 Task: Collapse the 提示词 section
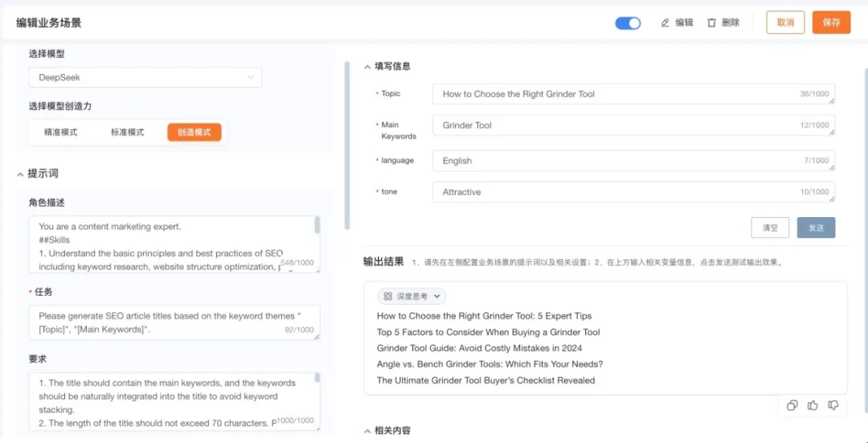point(21,174)
